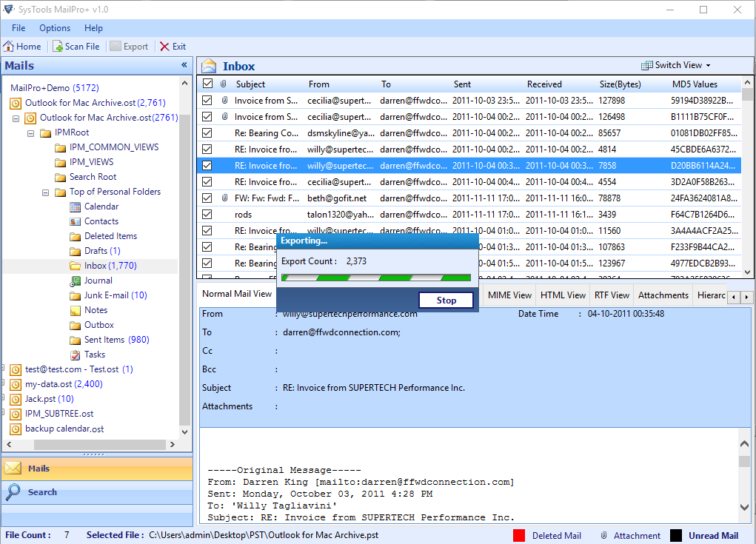Click the Sent Items folder icon

coord(76,340)
